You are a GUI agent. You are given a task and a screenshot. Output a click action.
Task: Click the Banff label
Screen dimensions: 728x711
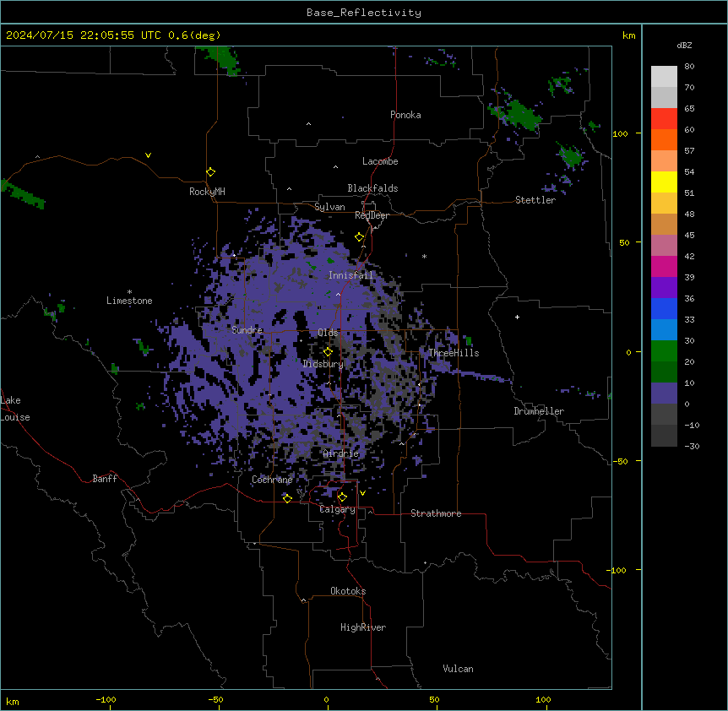pyautogui.click(x=105, y=479)
